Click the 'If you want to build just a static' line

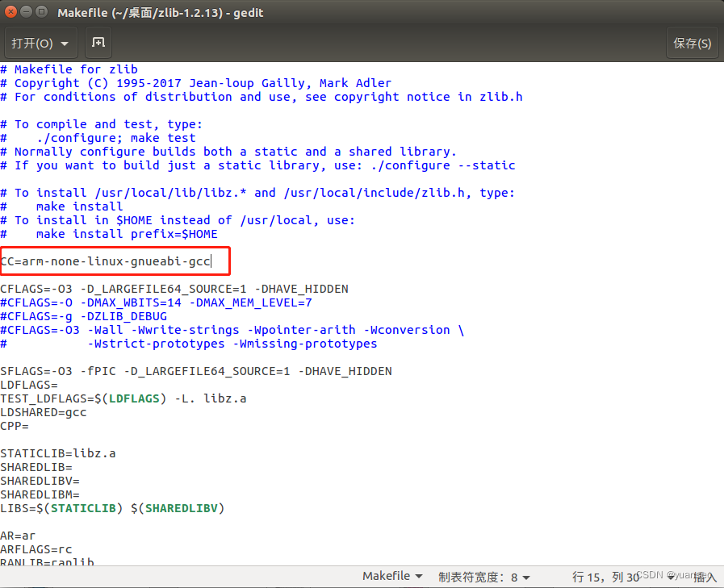tap(257, 165)
